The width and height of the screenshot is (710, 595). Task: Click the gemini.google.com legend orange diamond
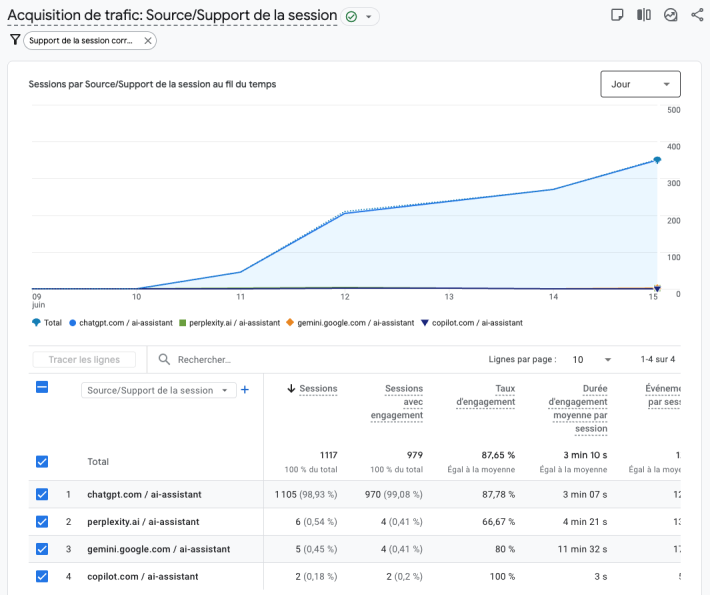(x=290, y=322)
